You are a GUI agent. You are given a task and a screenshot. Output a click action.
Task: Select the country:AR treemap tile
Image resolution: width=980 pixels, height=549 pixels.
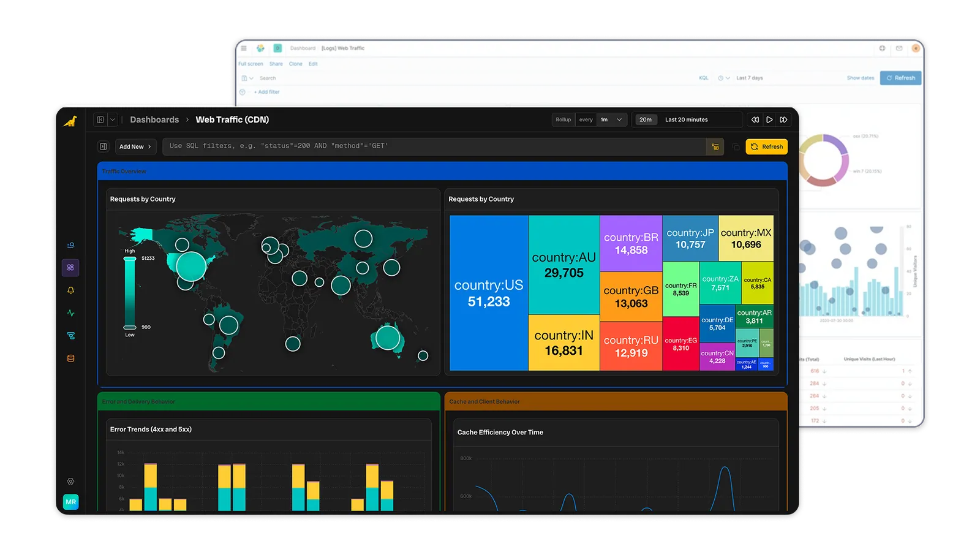754,316
